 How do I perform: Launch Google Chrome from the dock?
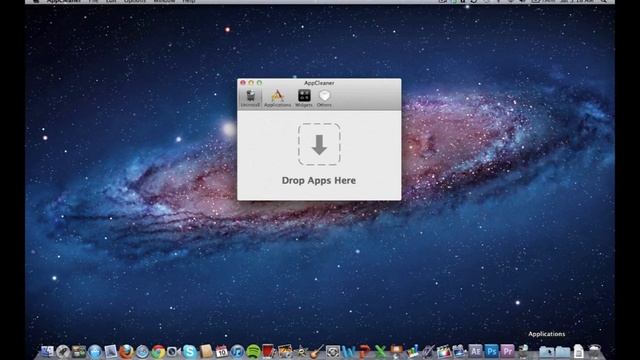[158, 351]
